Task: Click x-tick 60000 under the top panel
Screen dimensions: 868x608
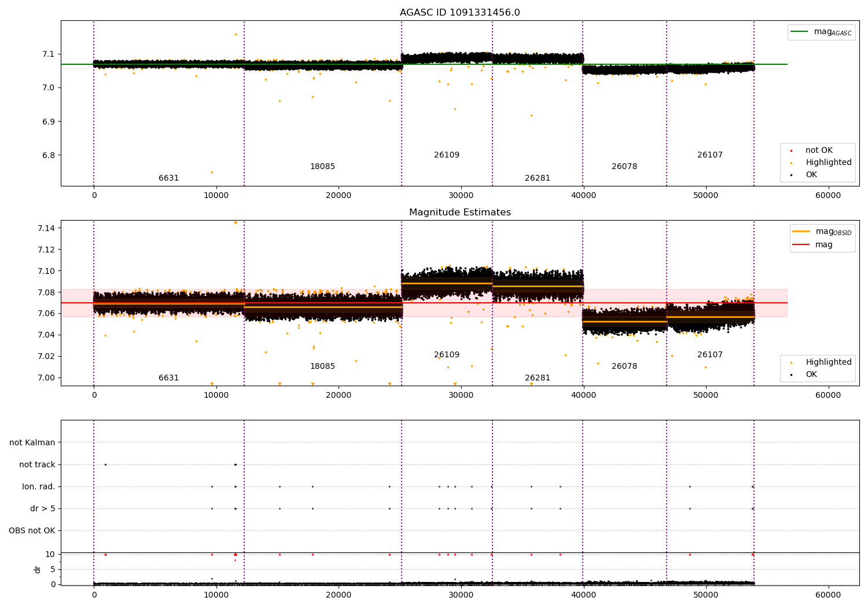Action: pyautogui.click(x=828, y=196)
